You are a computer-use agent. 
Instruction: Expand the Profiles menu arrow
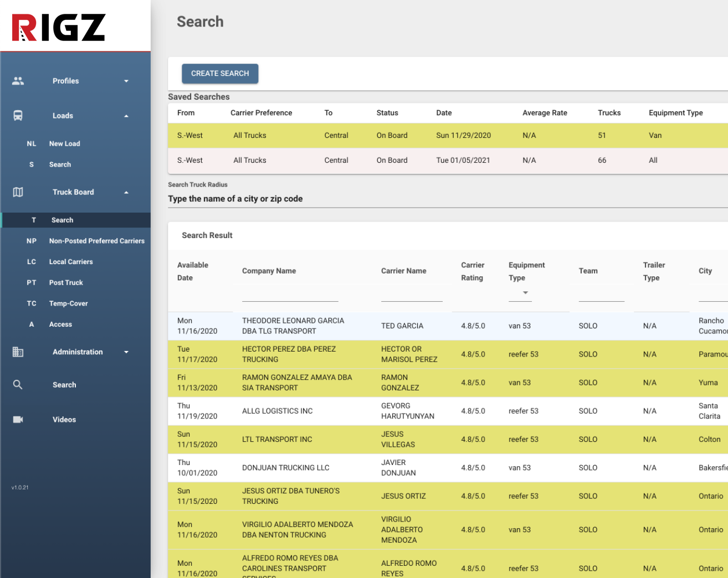point(126,81)
